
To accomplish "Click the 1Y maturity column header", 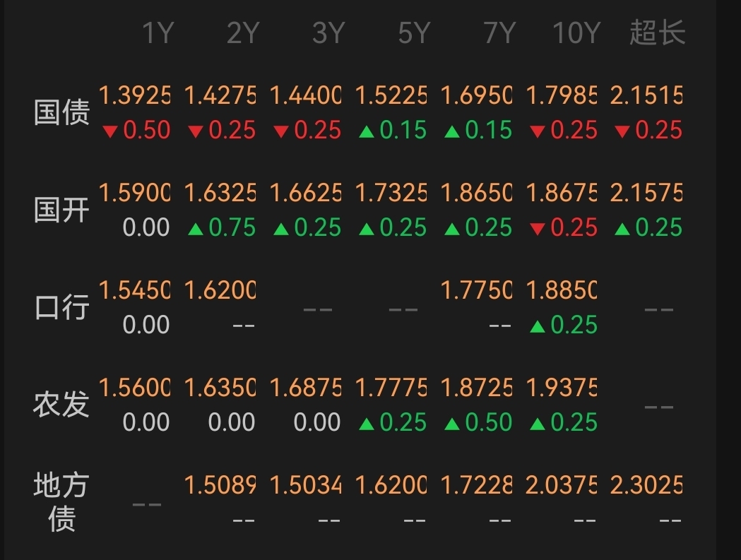I will [x=158, y=33].
